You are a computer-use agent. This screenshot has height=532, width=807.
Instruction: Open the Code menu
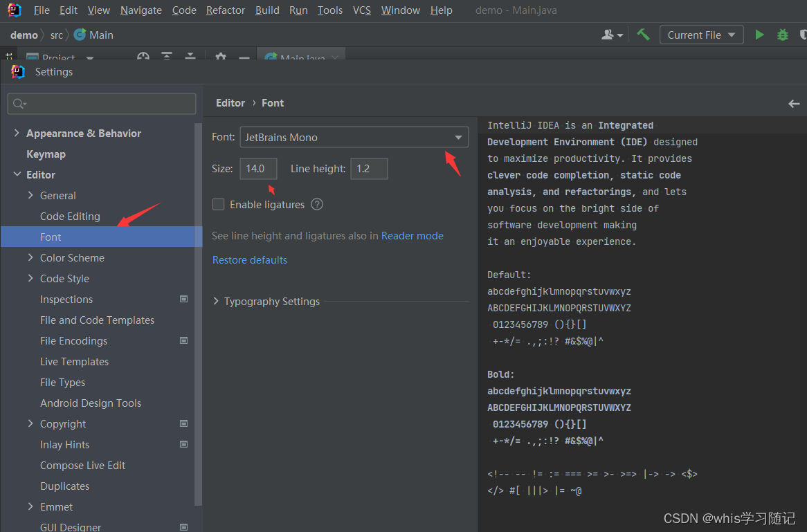183,10
